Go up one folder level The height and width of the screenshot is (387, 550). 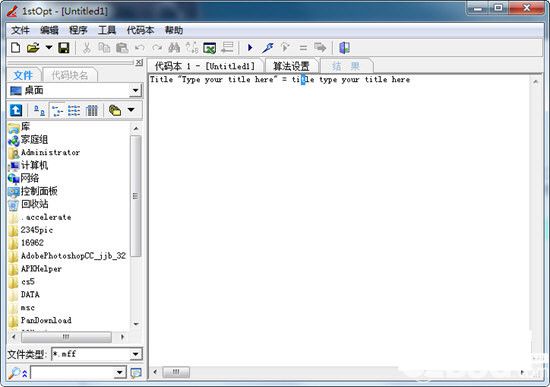[16, 111]
